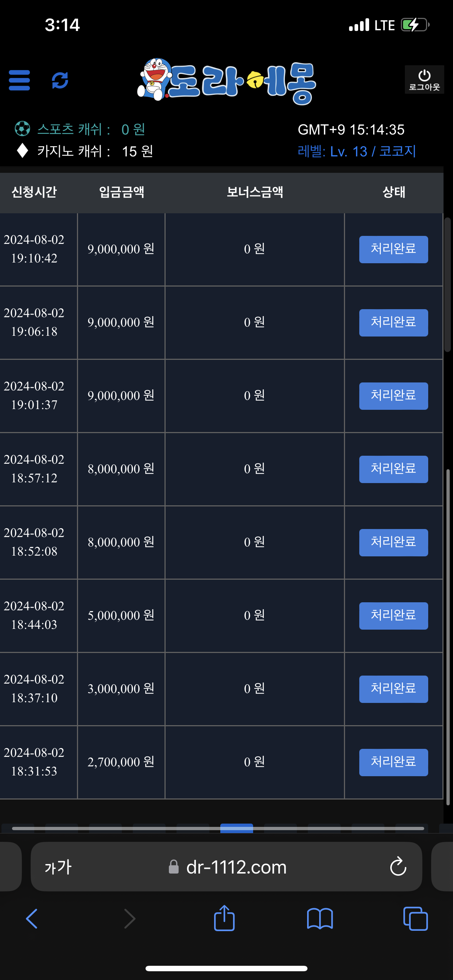Tap the level Lv. 13 link
This screenshot has width=453, height=980.
[x=356, y=151]
